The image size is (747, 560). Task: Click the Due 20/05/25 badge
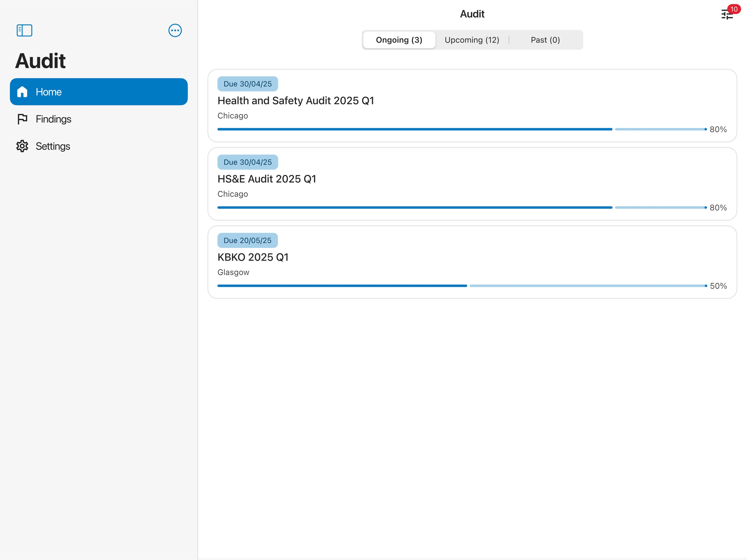click(x=247, y=240)
